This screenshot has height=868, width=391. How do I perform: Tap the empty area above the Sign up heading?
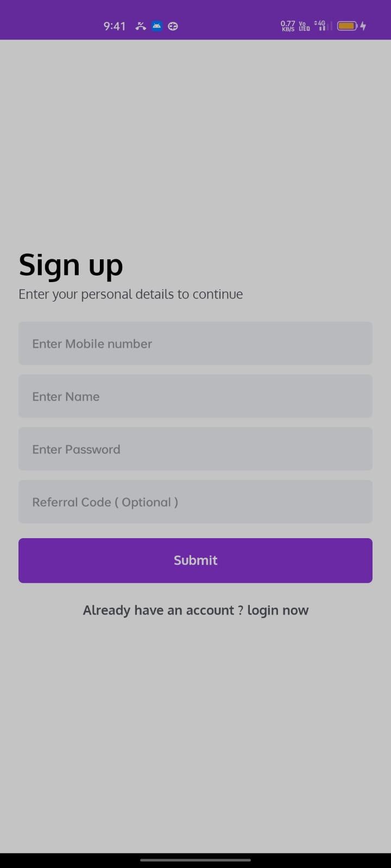click(x=195, y=141)
